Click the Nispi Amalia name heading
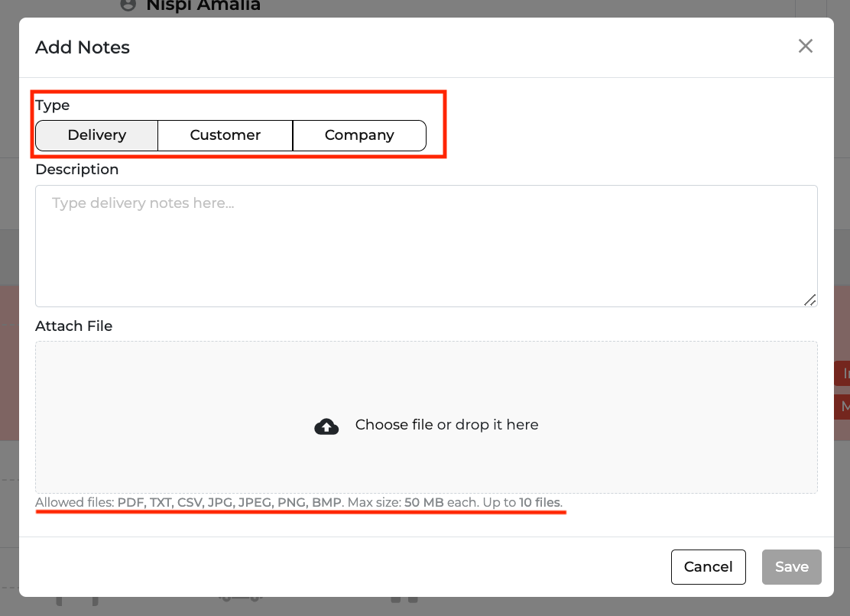 203,6
